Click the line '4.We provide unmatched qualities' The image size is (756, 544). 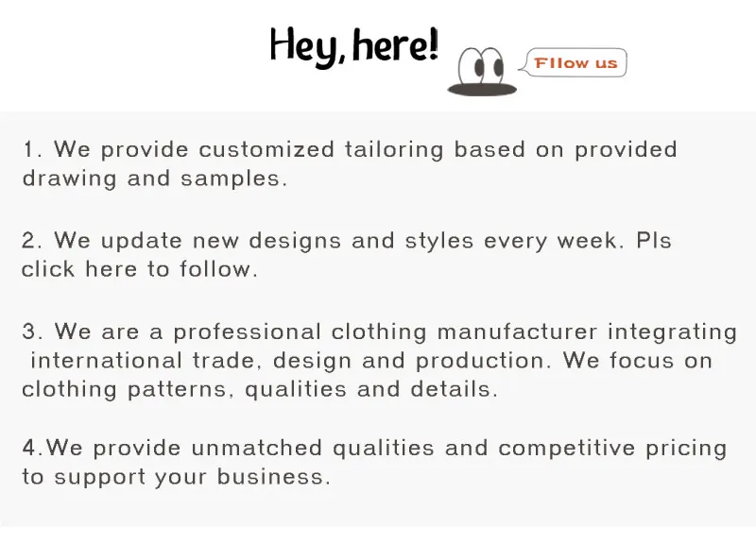click(x=374, y=448)
